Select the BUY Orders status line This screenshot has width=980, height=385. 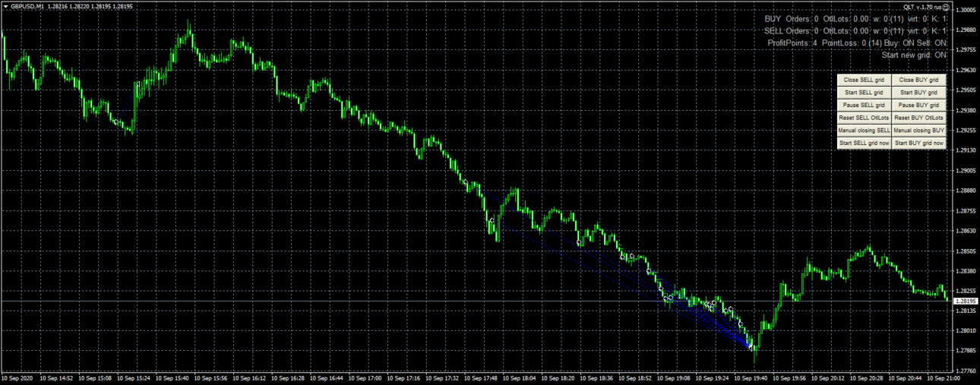pyautogui.click(x=856, y=19)
